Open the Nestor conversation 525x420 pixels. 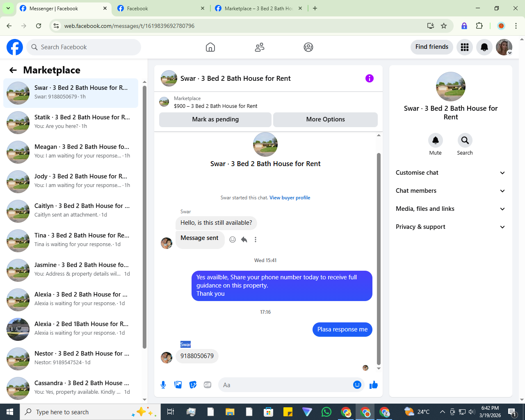tap(71, 359)
